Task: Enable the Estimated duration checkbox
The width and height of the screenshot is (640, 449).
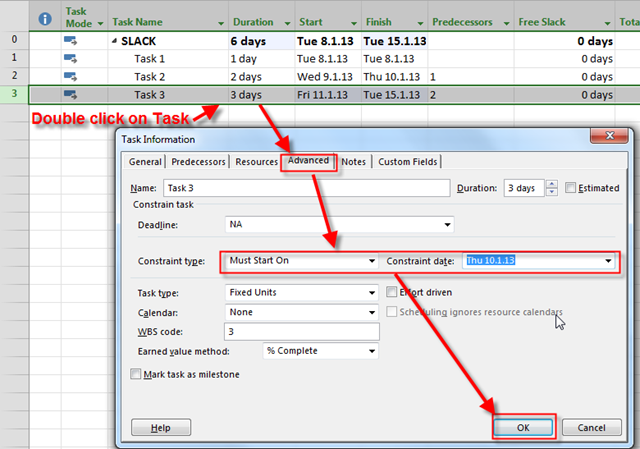Action: click(571, 188)
